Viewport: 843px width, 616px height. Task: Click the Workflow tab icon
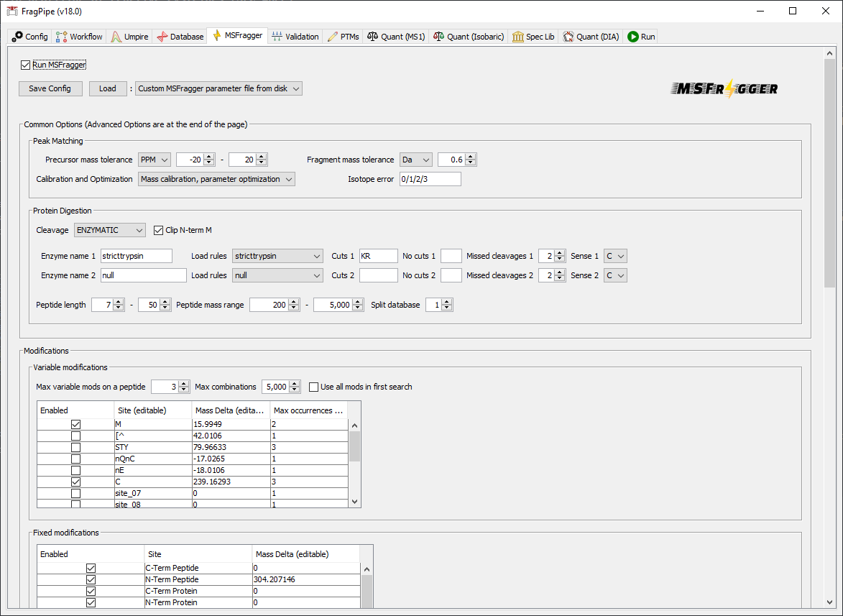click(x=61, y=37)
